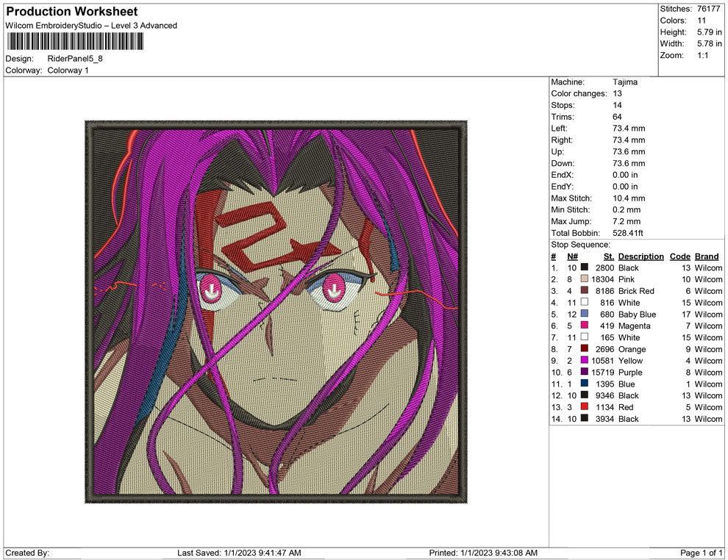
Task: Click the trims value '64'
Action: pyautogui.click(x=617, y=117)
